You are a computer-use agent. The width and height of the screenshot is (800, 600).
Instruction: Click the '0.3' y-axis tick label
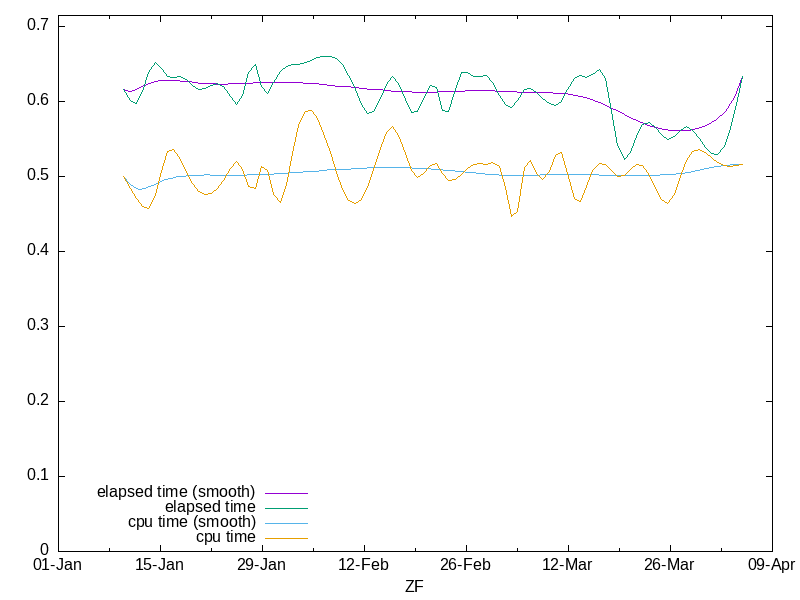tap(40, 326)
